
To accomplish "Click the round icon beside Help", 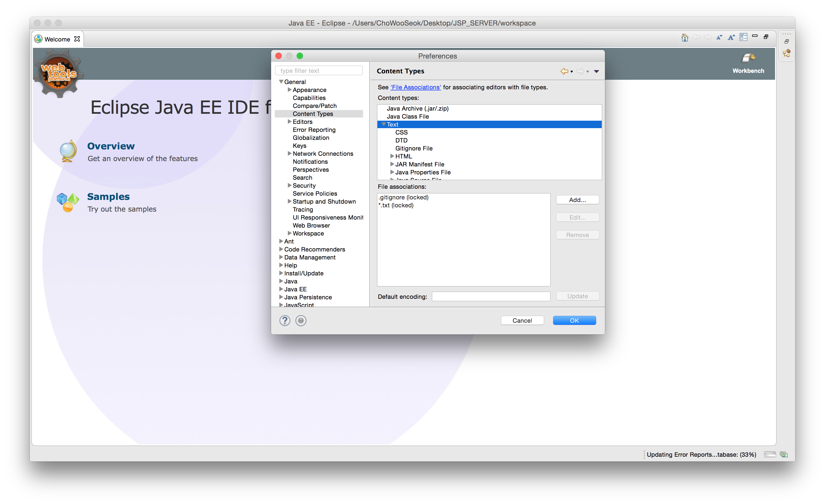I will [301, 321].
